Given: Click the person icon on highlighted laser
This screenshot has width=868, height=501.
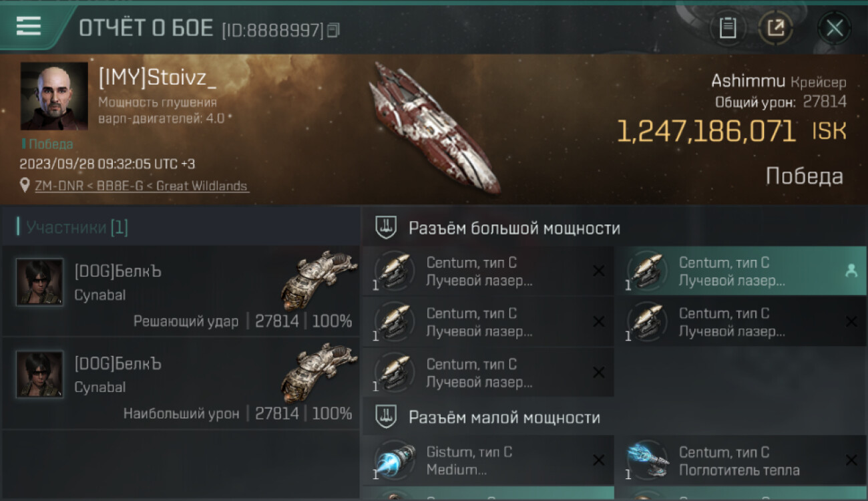Looking at the screenshot, I should pyautogui.click(x=851, y=271).
